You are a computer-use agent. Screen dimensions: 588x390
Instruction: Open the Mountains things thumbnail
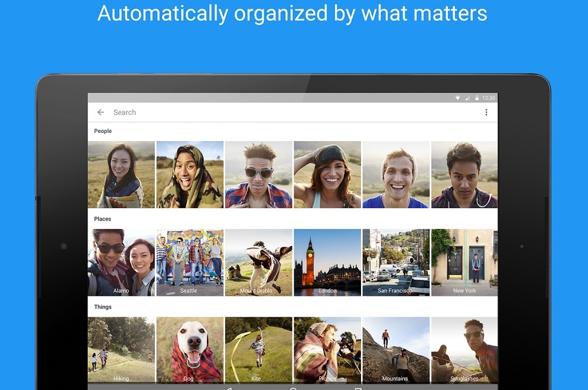pos(396,350)
